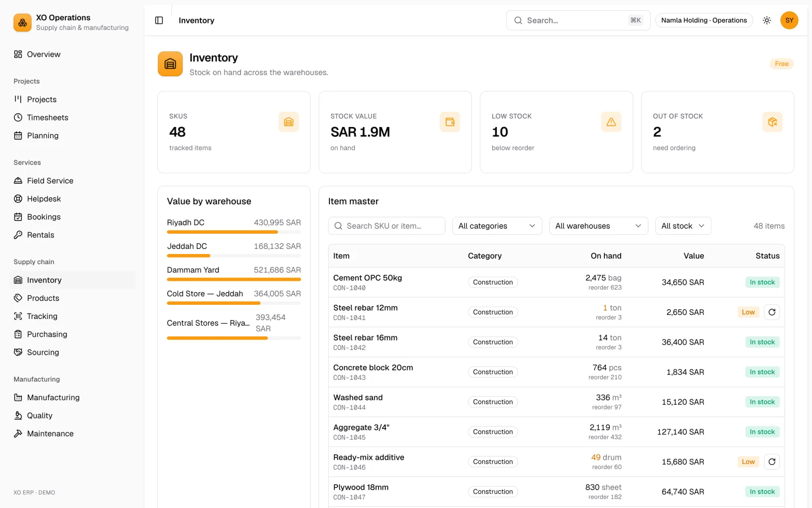Click SKU code CON-1042
This screenshot has width=812, height=508.
(x=349, y=348)
